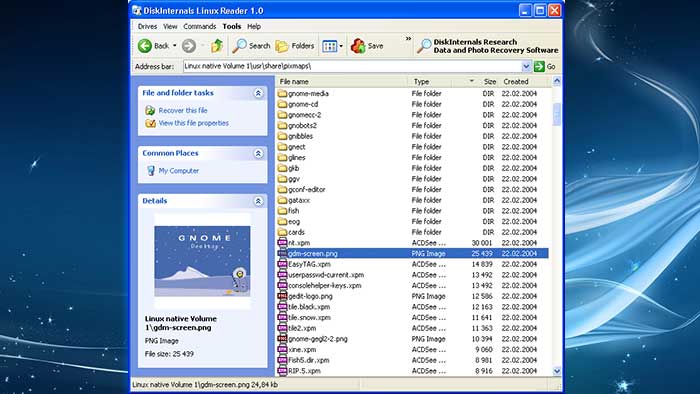Select the Fish5.dir.xpm file name

(308, 360)
